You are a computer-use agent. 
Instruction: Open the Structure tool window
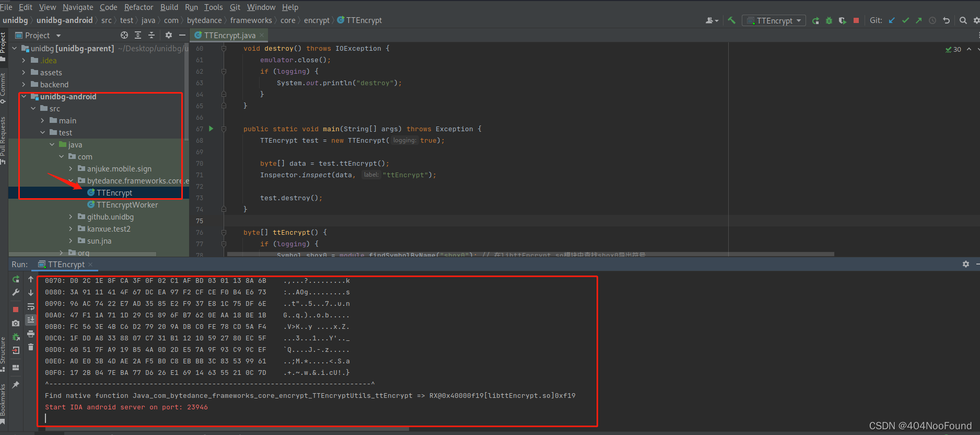tap(3, 354)
